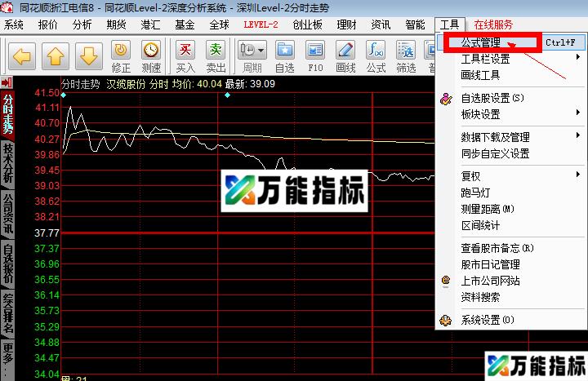The width and height of the screenshot is (588, 381).
Task: Choose 股市日记管理 menu entry
Action: (x=510, y=264)
